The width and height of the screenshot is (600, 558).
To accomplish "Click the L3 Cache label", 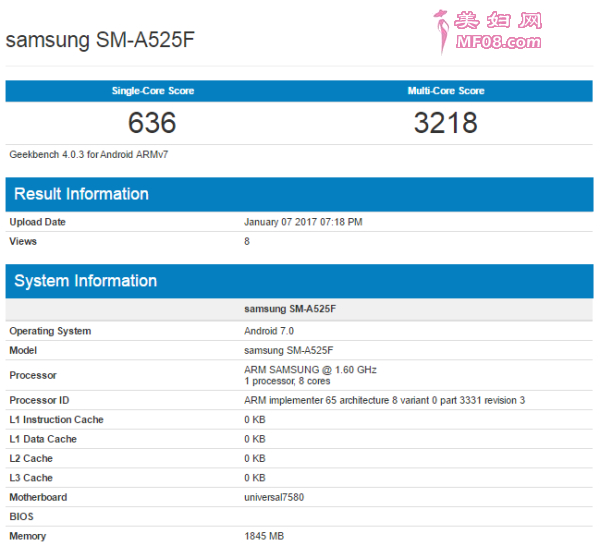I will click(31, 478).
